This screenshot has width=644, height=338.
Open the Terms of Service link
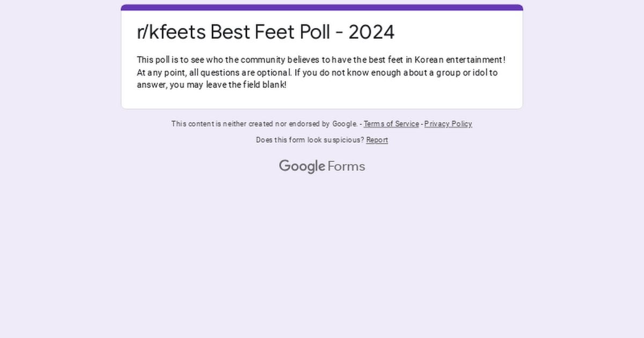coord(391,124)
